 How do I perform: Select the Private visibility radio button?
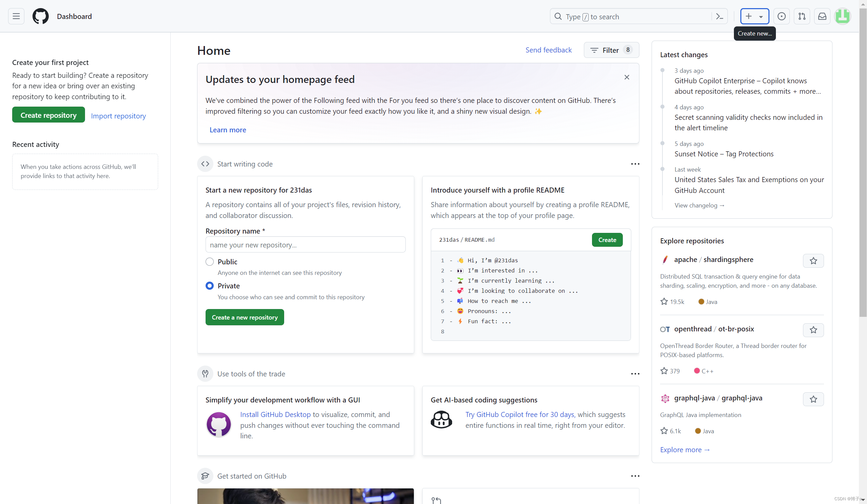pos(210,286)
